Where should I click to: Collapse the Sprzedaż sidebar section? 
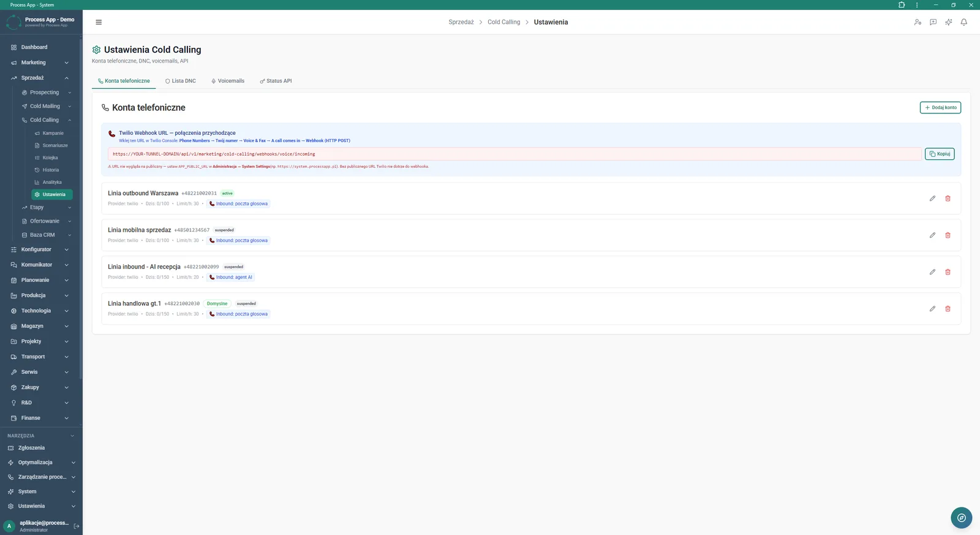41,78
